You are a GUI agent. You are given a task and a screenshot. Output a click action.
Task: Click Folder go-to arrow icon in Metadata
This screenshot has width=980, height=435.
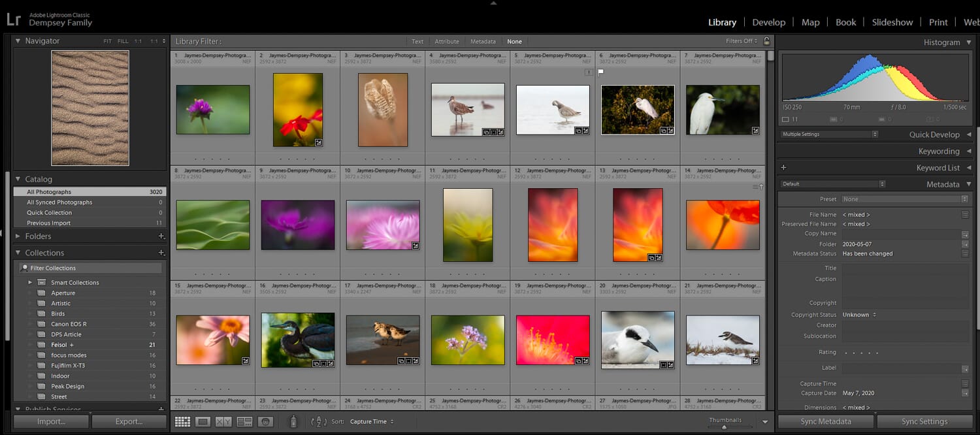pyautogui.click(x=964, y=244)
